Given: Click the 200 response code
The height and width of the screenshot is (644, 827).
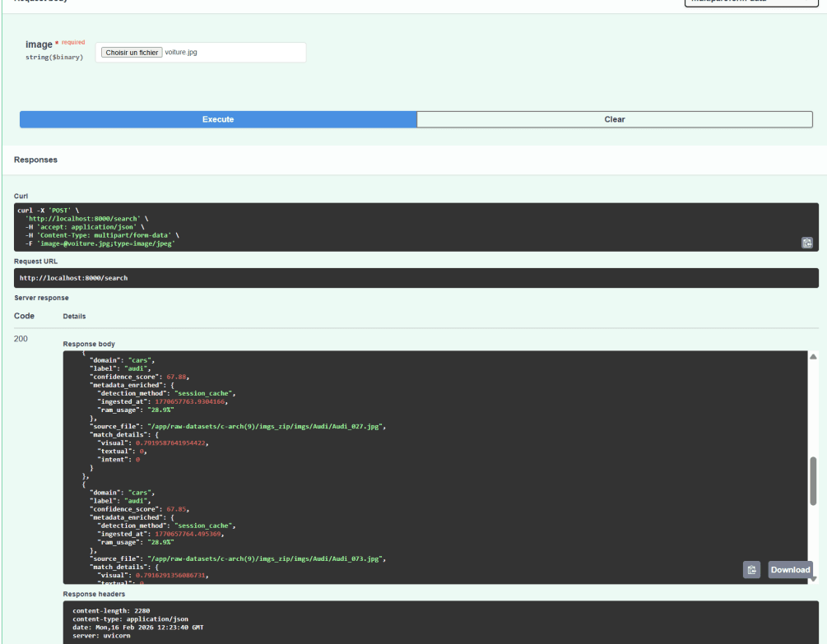Looking at the screenshot, I should click(x=21, y=339).
